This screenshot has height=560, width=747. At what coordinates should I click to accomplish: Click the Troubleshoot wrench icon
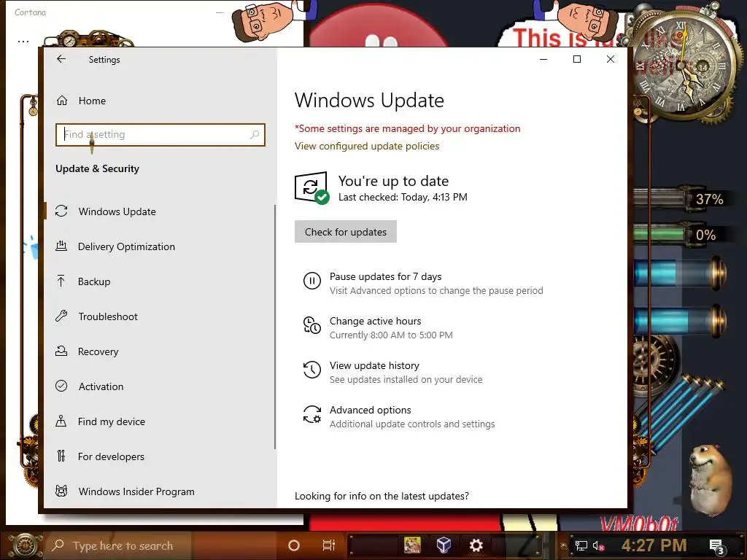[61, 316]
